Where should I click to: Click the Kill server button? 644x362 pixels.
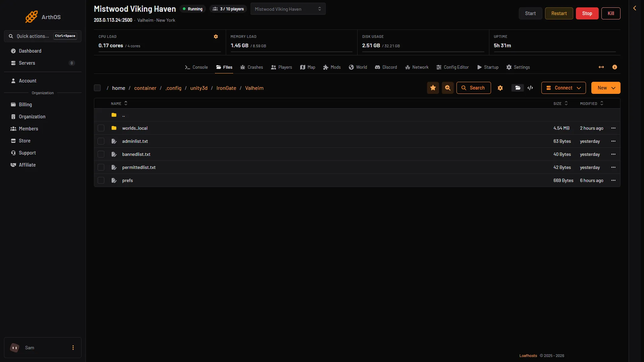[x=611, y=13]
